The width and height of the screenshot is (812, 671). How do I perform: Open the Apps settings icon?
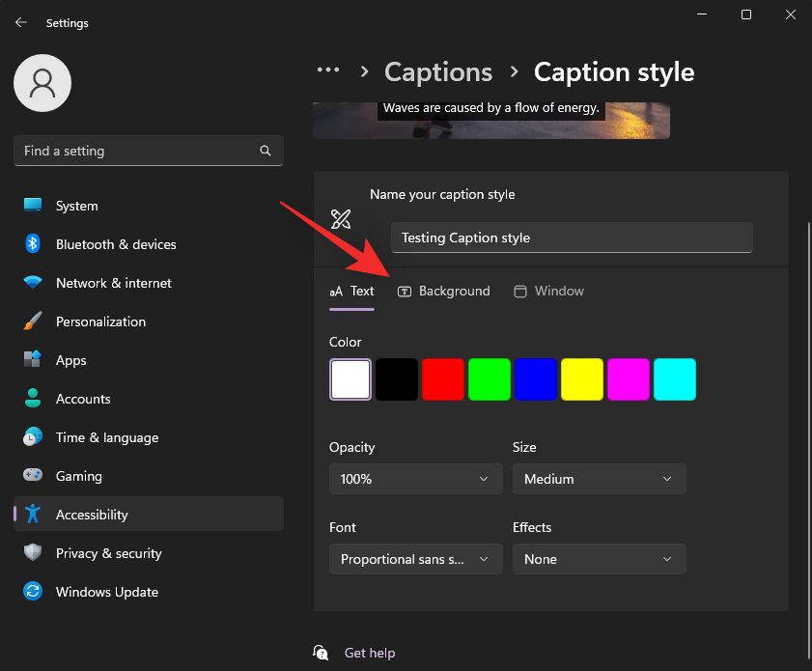coord(32,360)
